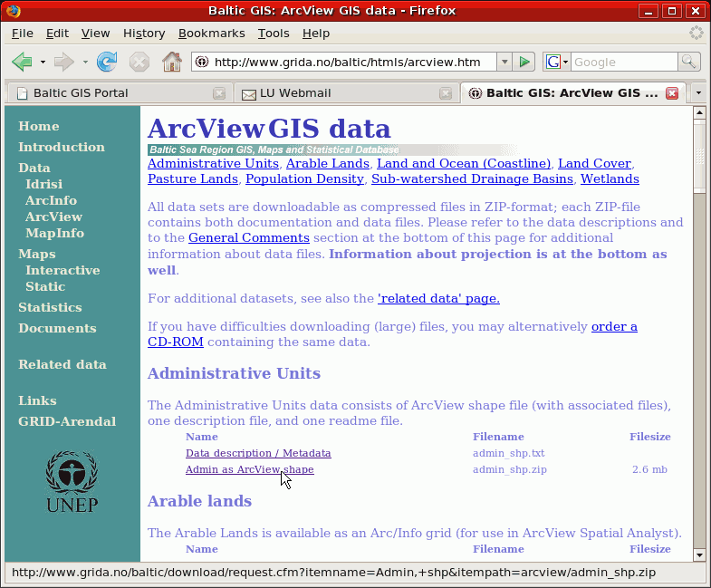
Task: Open the 'related data' page link
Action: 438,299
